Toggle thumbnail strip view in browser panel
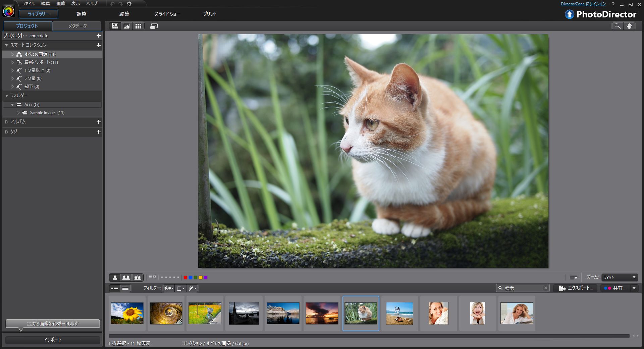The image size is (644, 349). [x=115, y=288]
